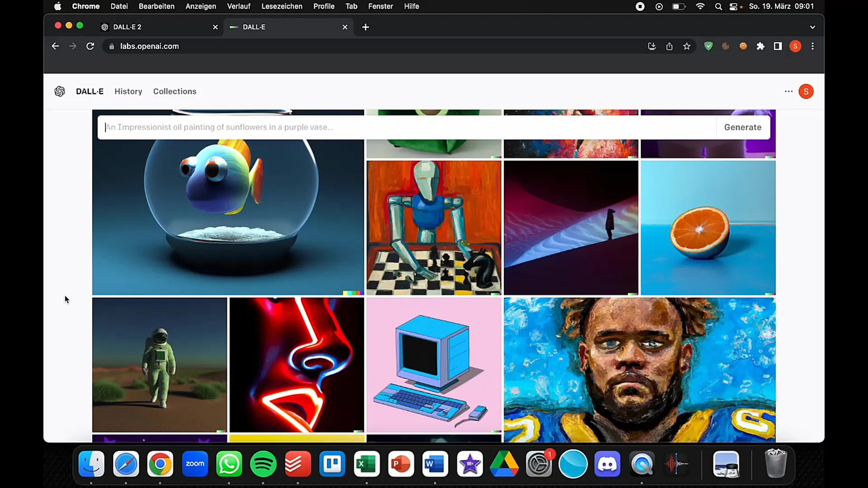Open Discord from the dock
The width and height of the screenshot is (868, 488).
pos(608,464)
